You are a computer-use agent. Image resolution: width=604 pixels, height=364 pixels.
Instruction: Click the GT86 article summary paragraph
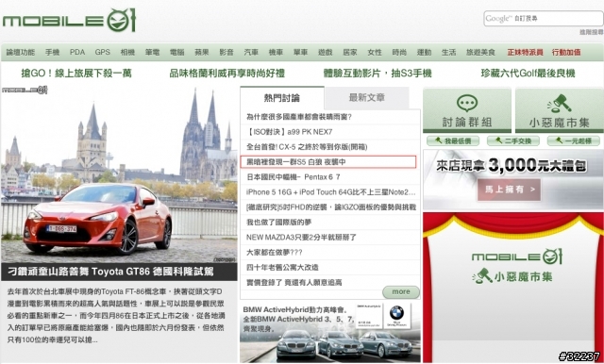[x=115, y=316]
